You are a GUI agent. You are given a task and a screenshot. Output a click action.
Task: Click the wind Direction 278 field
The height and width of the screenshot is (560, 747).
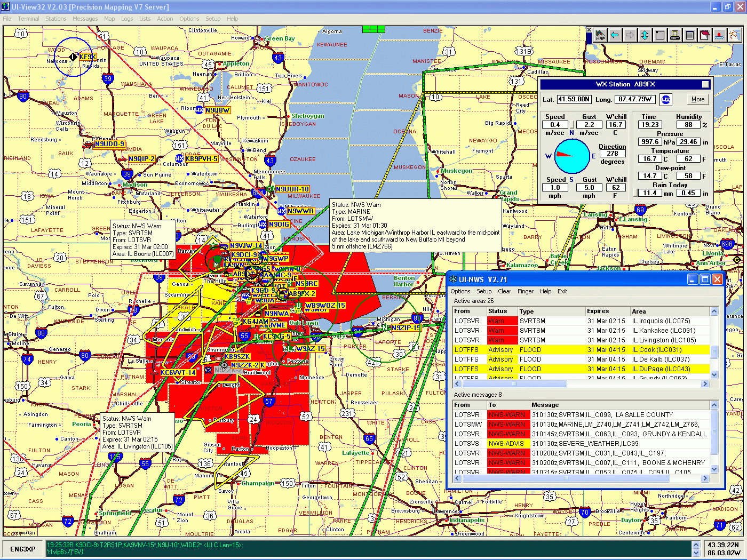(x=612, y=154)
